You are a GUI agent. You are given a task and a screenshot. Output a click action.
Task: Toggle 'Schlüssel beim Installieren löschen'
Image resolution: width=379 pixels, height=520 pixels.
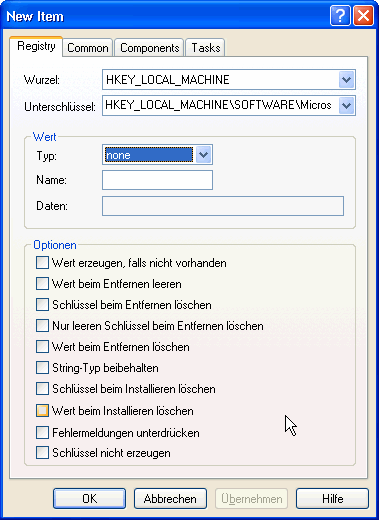(42, 389)
